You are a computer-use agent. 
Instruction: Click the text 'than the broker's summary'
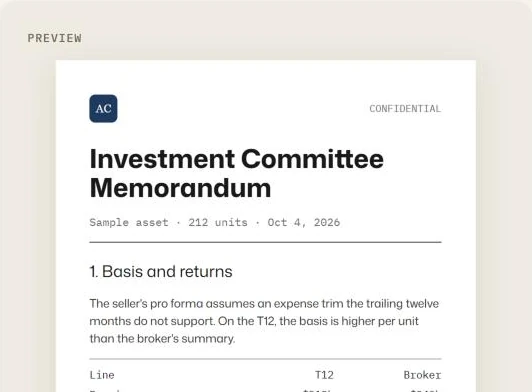point(162,339)
